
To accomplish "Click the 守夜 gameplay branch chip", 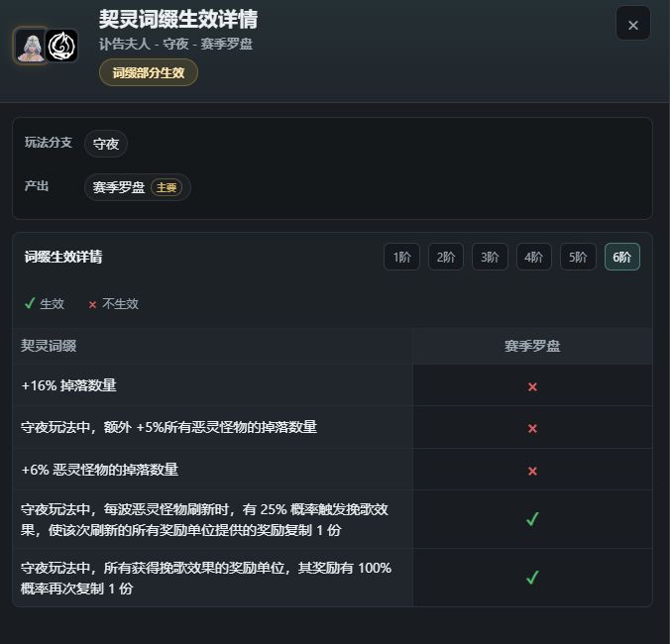I will coord(106,144).
